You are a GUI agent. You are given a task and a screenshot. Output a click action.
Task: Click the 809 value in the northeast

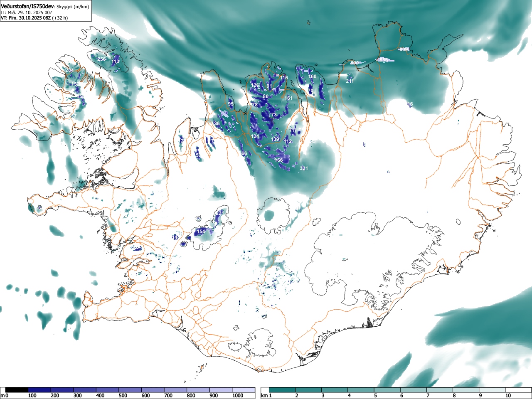click(x=404, y=49)
